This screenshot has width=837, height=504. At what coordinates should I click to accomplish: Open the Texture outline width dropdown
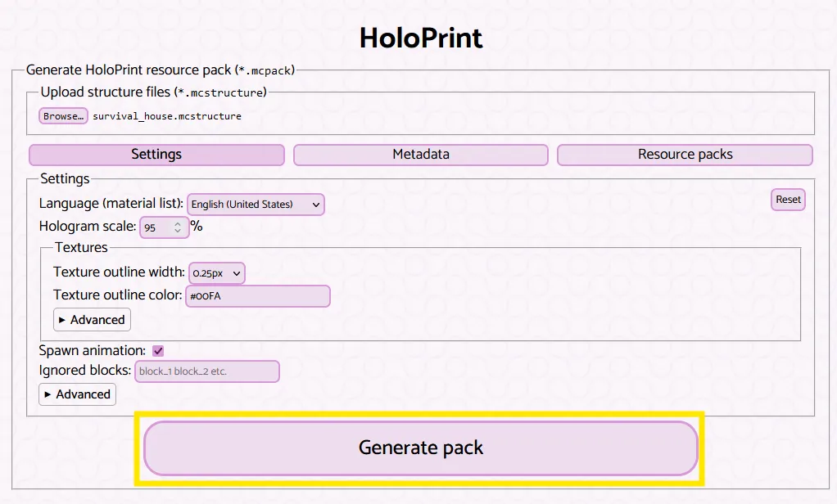(x=217, y=273)
